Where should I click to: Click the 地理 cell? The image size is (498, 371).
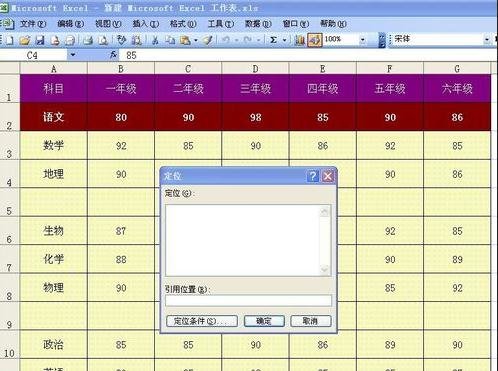[x=54, y=174]
